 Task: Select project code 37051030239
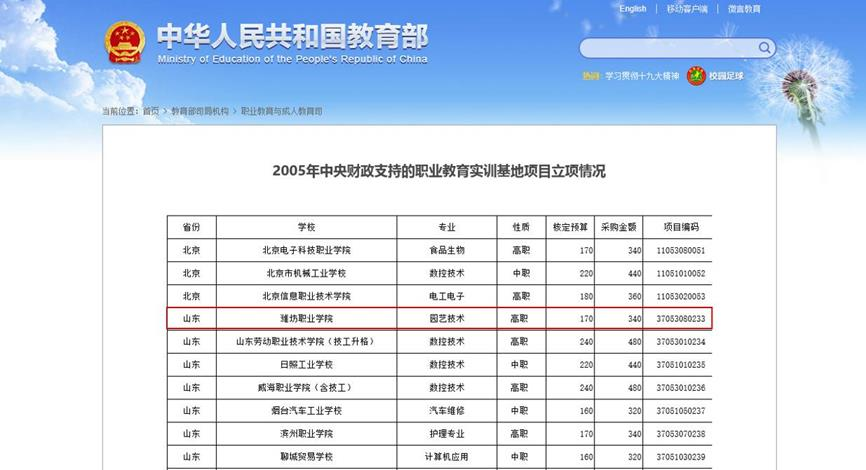pos(681,457)
